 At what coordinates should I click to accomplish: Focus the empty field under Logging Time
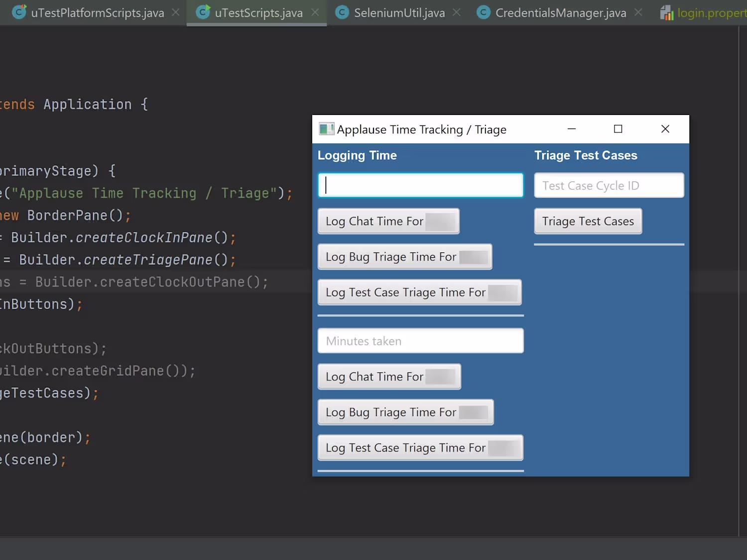pyautogui.click(x=421, y=185)
